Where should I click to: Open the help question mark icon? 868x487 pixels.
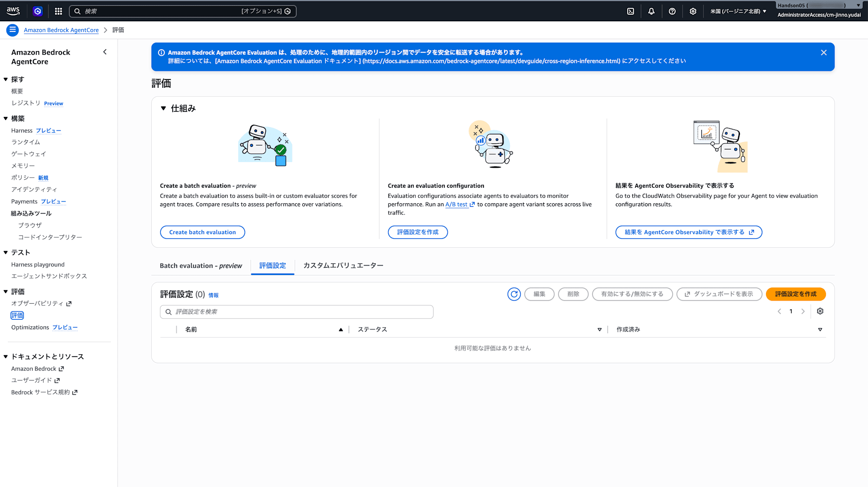(672, 11)
